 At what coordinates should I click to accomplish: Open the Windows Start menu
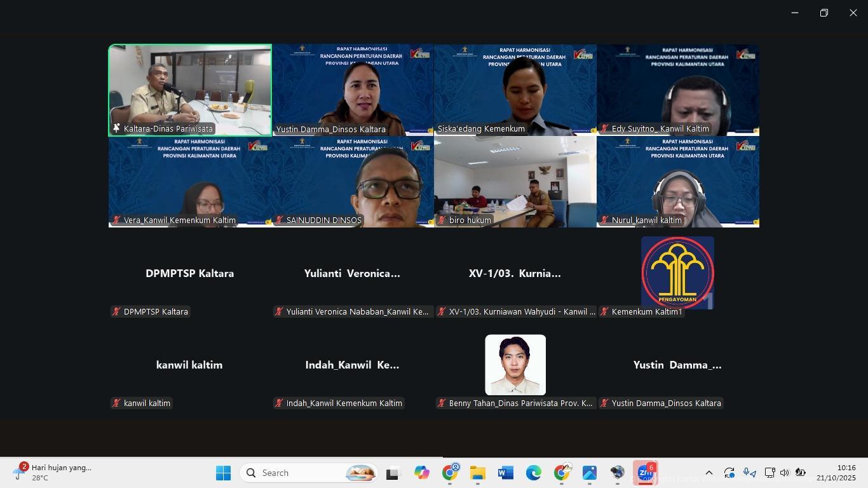(x=223, y=473)
